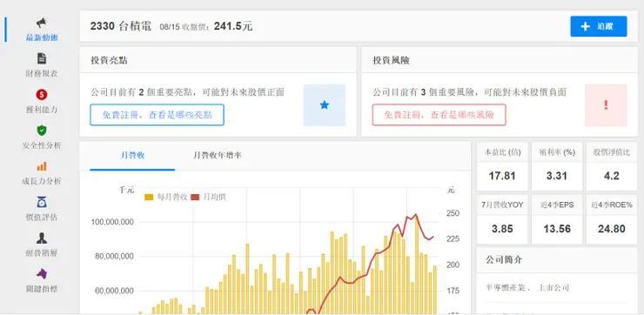Select the 獲利能力 dollar icon
644x315 pixels.
coord(42,95)
